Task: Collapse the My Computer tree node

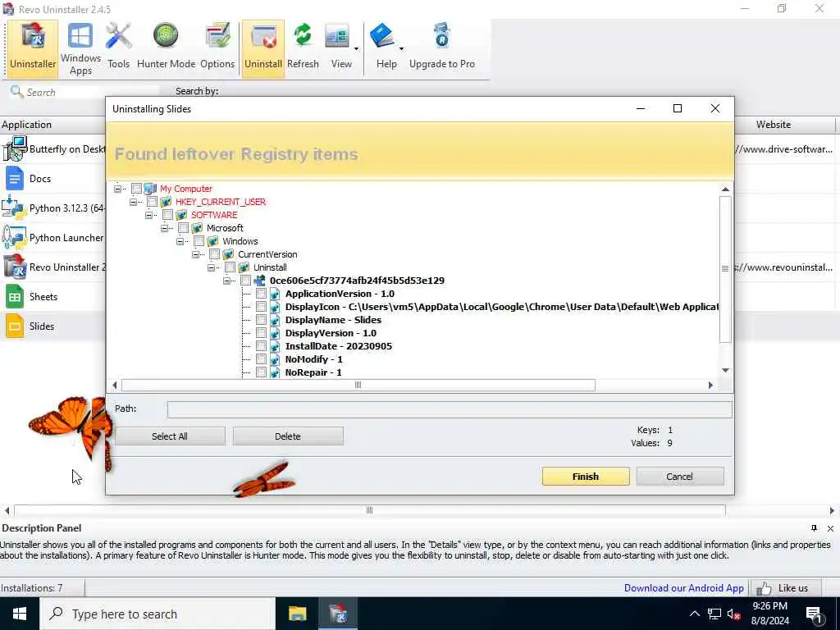Action: click(x=118, y=189)
